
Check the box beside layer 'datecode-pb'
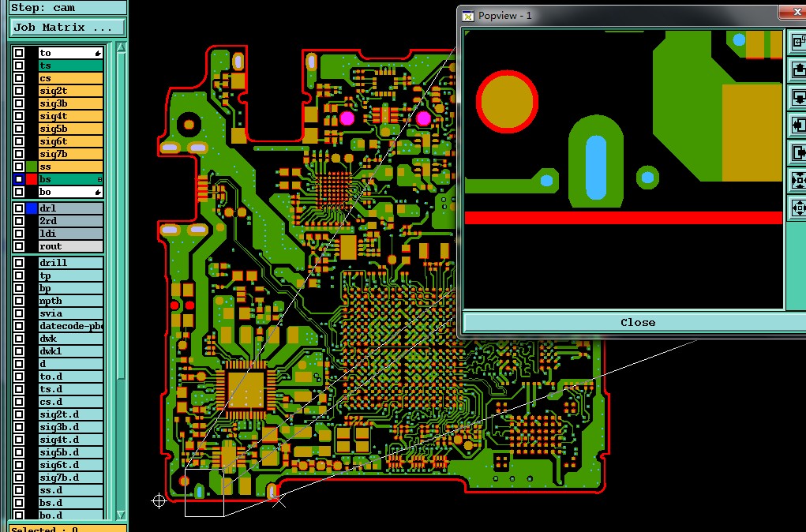(19, 326)
